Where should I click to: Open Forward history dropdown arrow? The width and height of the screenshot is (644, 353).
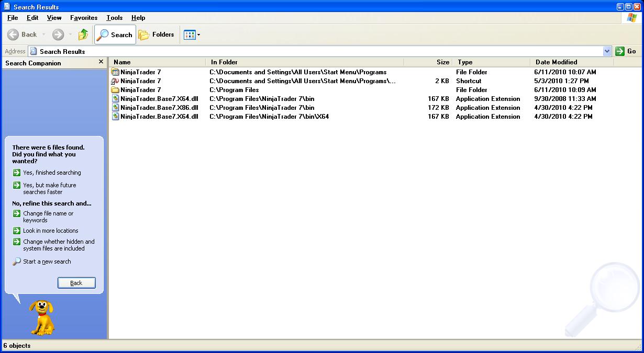(x=71, y=35)
